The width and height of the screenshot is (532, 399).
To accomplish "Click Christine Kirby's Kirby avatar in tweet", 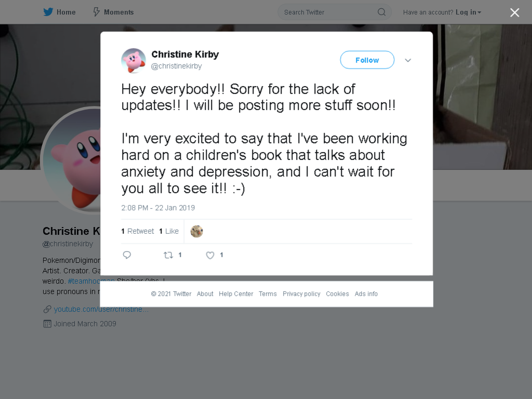I will coord(134,61).
